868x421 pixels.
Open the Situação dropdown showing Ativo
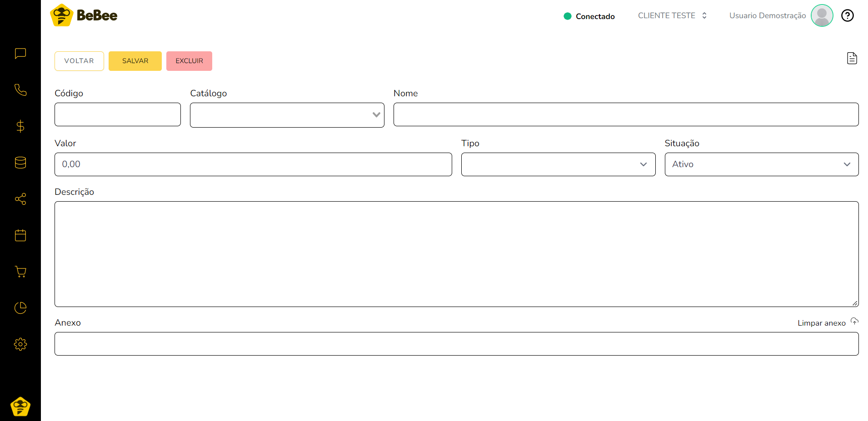761,164
